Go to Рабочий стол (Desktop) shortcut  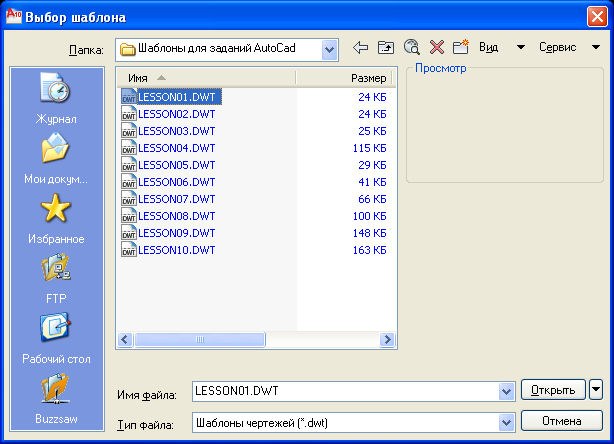click(x=56, y=338)
